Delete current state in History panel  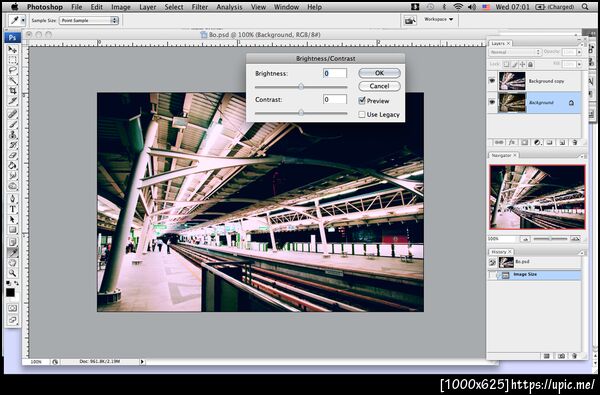tap(574, 356)
